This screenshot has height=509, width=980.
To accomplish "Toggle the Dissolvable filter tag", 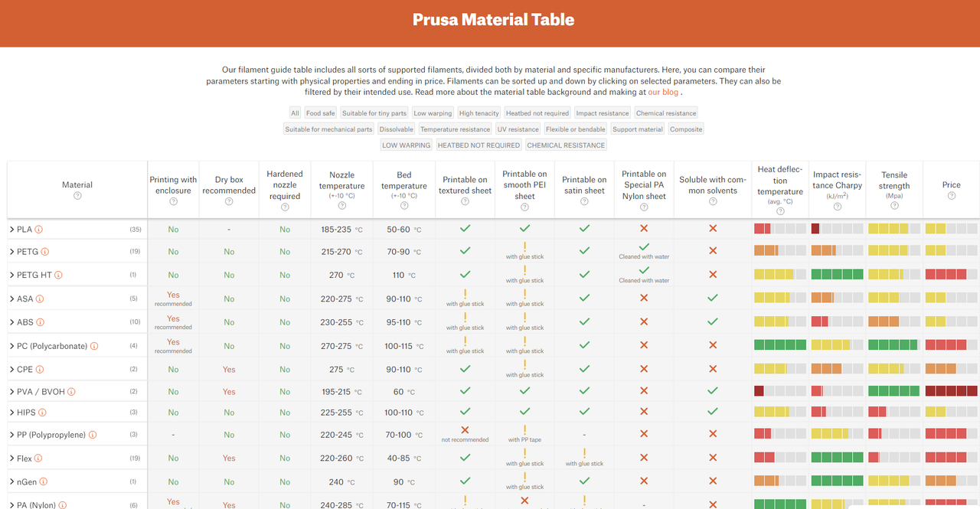I will tap(397, 129).
